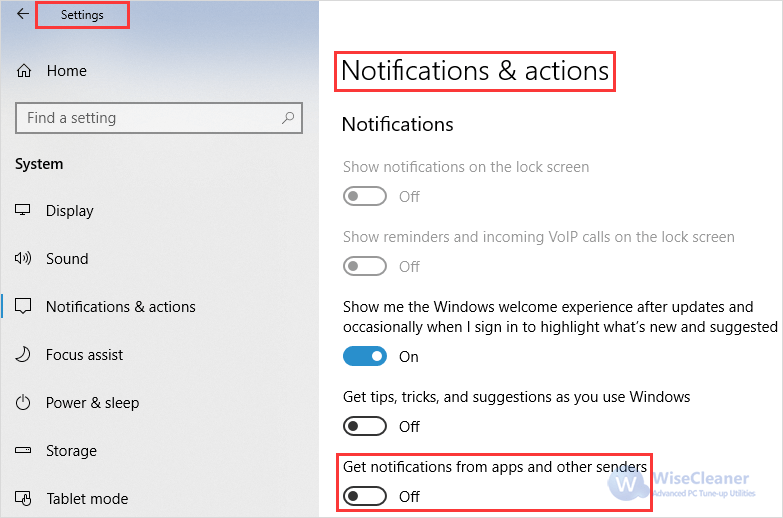Click the Display monitor icon

coord(22,210)
